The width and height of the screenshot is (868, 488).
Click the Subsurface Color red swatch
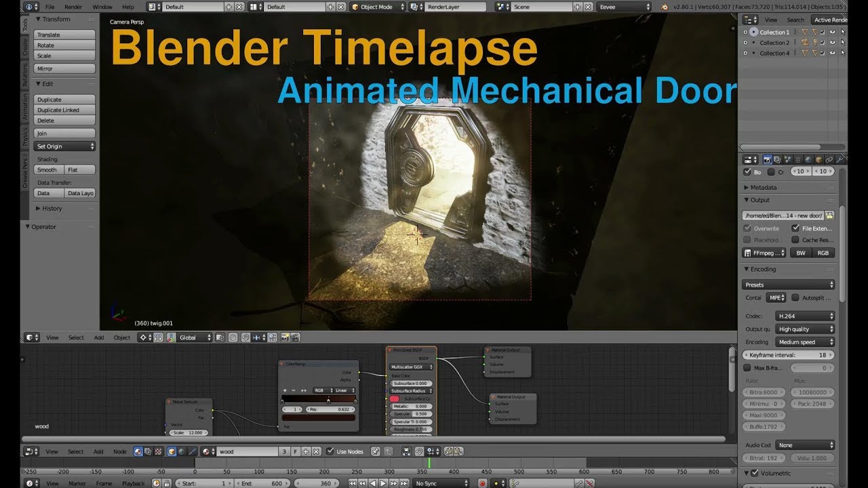[395, 399]
